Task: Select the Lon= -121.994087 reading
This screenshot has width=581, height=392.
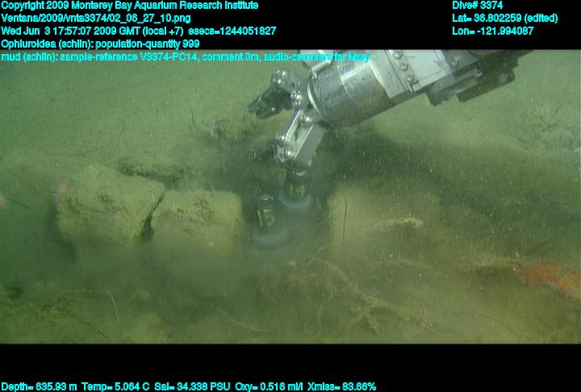Action: click(492, 31)
